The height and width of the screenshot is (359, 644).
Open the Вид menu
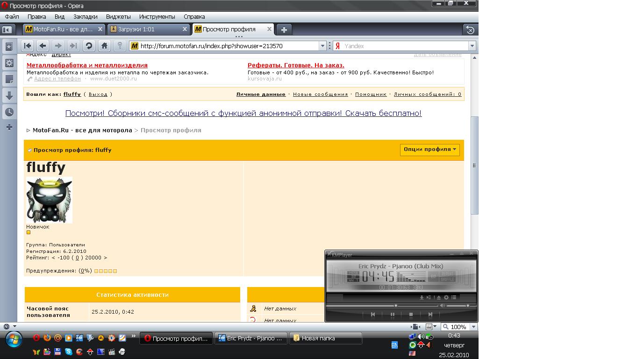point(59,16)
